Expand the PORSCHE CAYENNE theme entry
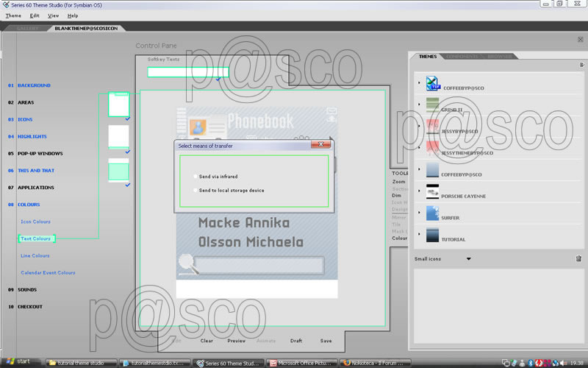 tap(419, 191)
